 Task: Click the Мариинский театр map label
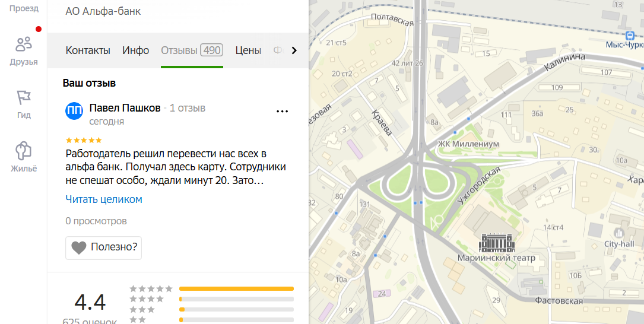497,258
